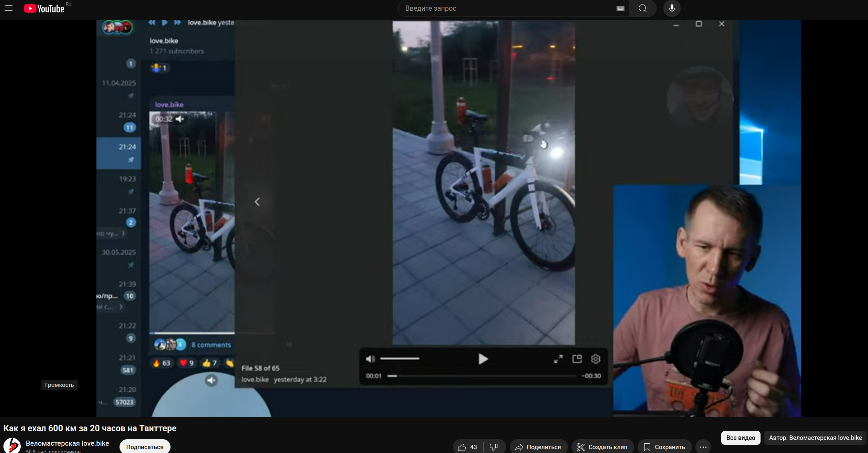868x453 pixels.
Task: Select the Автор: Веломастерская love.bike chip
Action: pos(815,437)
